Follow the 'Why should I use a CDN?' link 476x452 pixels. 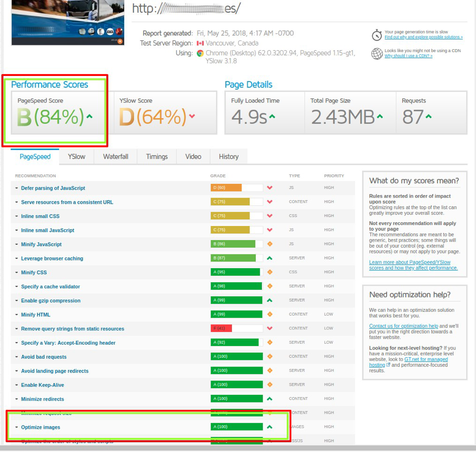[408, 56]
